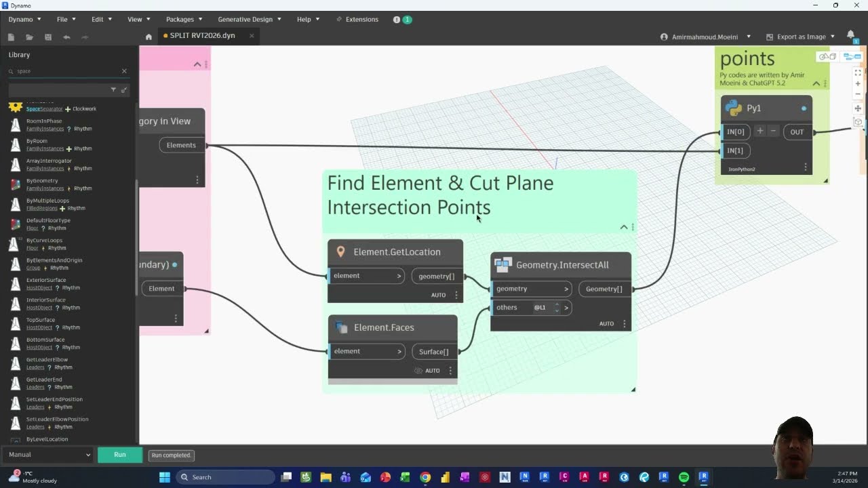Collapse the Find Element & Cut Plane group
This screenshot has width=868, height=488.
[624, 227]
